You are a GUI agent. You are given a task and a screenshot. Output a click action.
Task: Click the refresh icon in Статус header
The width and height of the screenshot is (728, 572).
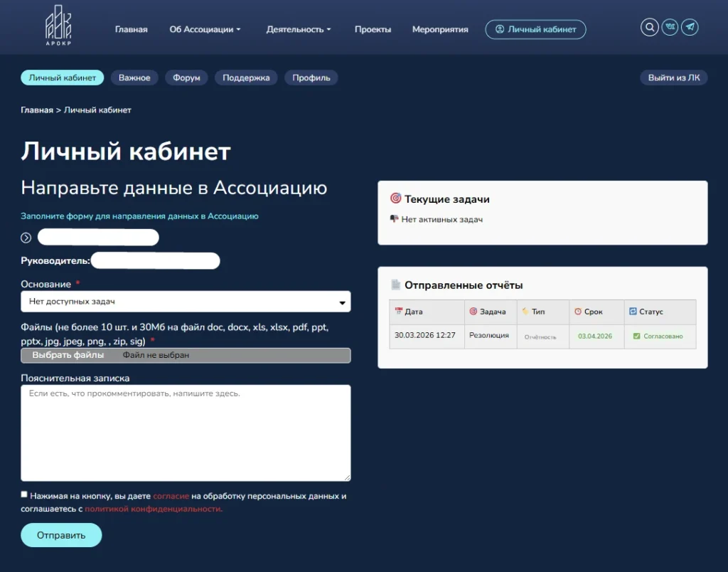633,312
